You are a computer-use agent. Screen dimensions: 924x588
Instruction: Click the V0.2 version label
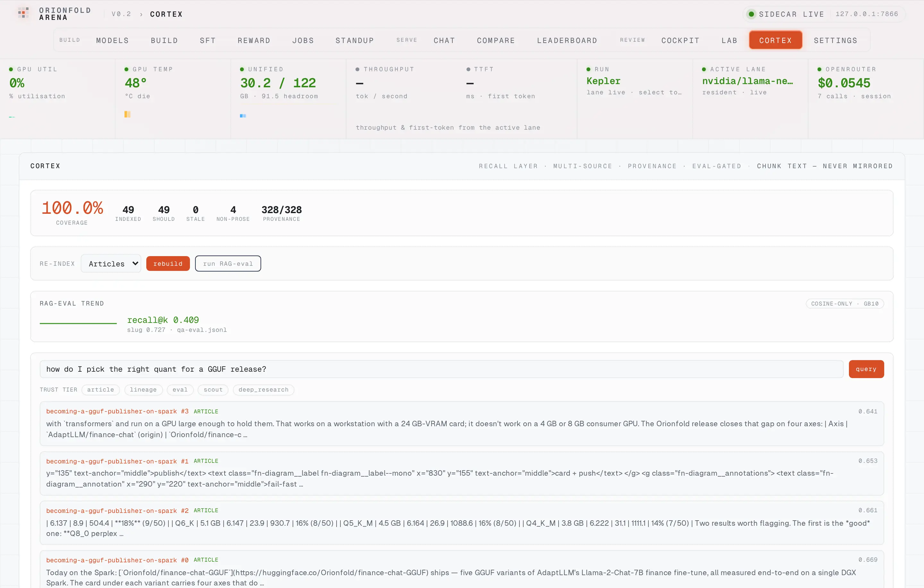pos(121,14)
